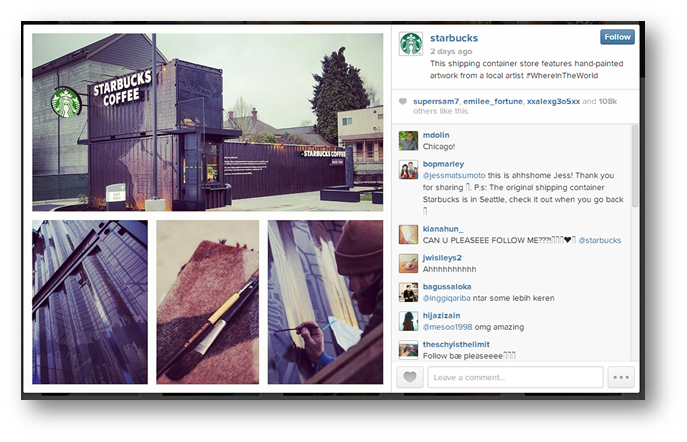Click the comments scrollbar thumb

(x=634, y=166)
